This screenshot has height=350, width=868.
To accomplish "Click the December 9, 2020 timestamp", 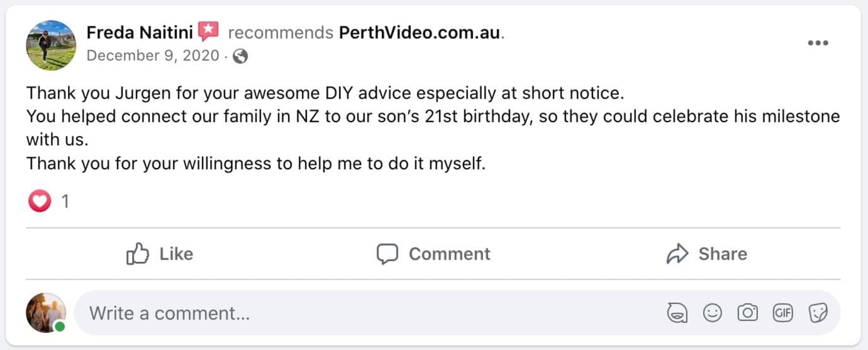I will (152, 55).
